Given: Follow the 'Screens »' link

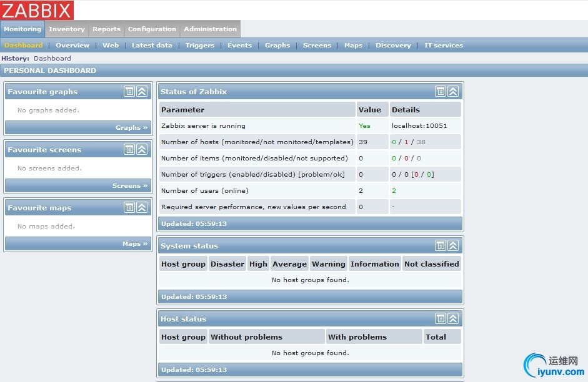Looking at the screenshot, I should tap(130, 185).
